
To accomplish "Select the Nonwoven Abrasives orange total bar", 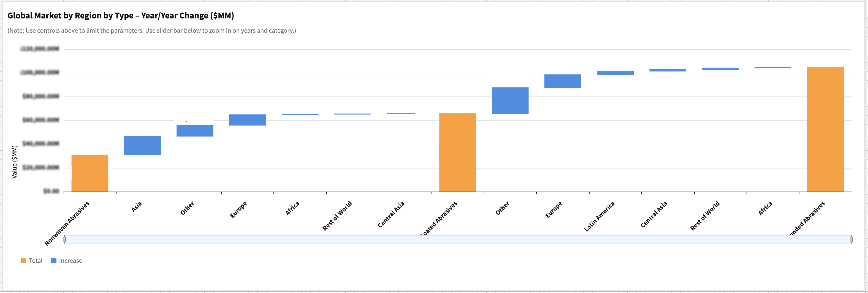I will coord(89,173).
